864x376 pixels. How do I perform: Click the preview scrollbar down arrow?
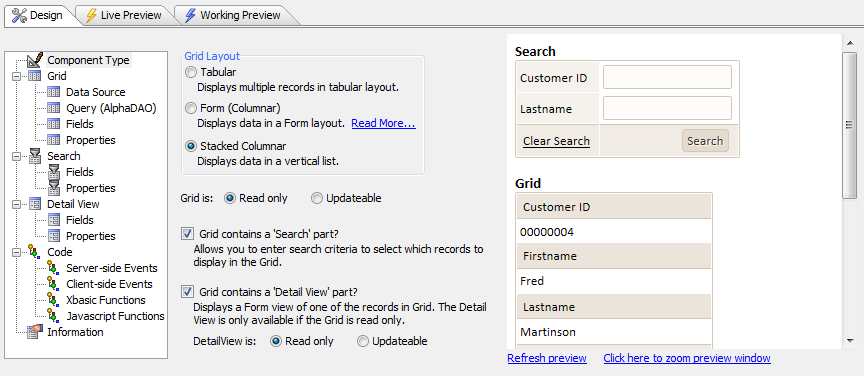click(x=850, y=341)
